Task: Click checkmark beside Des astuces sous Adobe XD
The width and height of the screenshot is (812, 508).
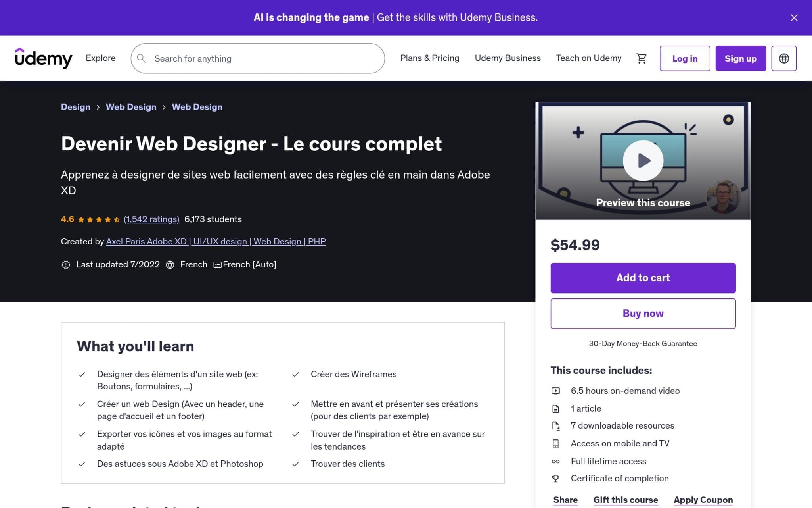Action: [82, 464]
